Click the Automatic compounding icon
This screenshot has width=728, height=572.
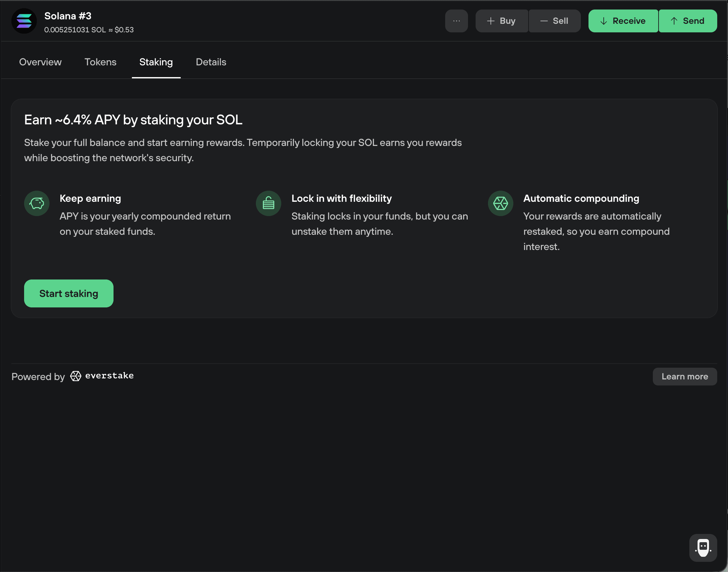click(500, 203)
